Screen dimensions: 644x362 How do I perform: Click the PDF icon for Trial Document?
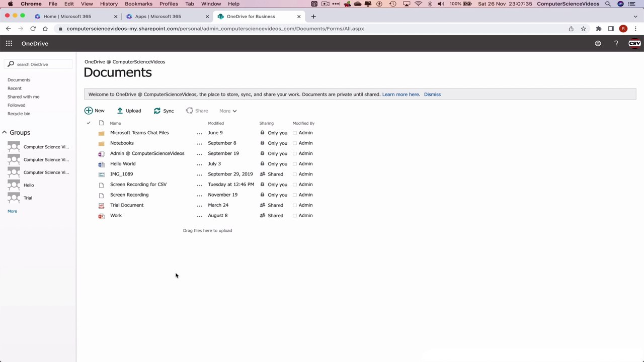point(101,206)
